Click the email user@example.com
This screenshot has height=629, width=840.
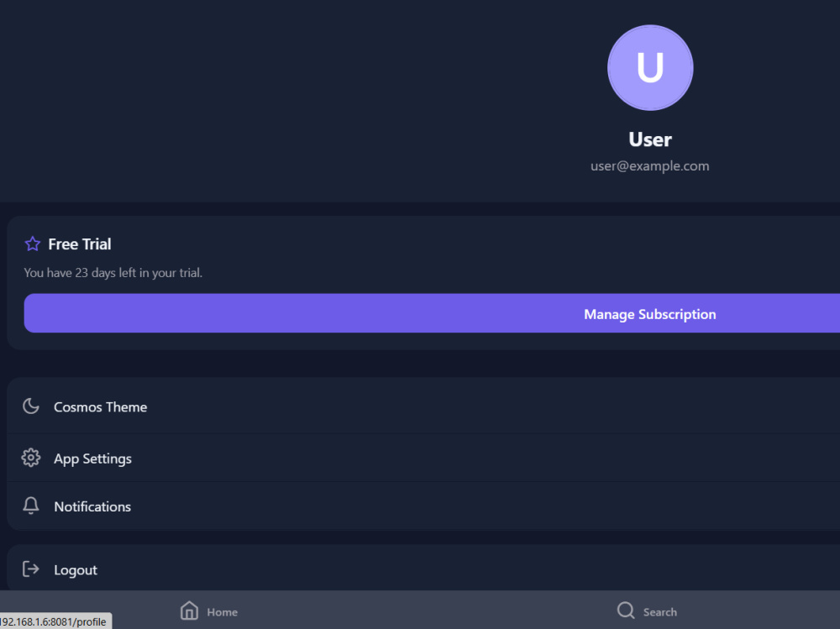[x=650, y=166]
